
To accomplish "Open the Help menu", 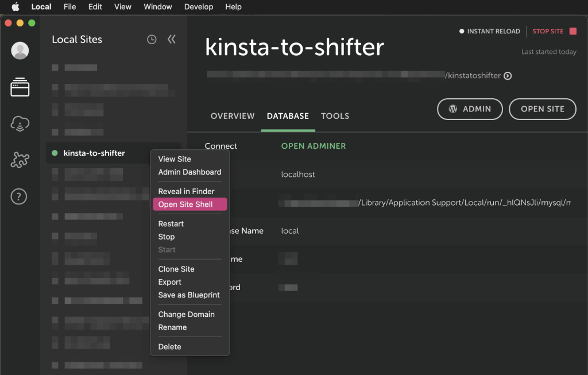I will 233,7.
